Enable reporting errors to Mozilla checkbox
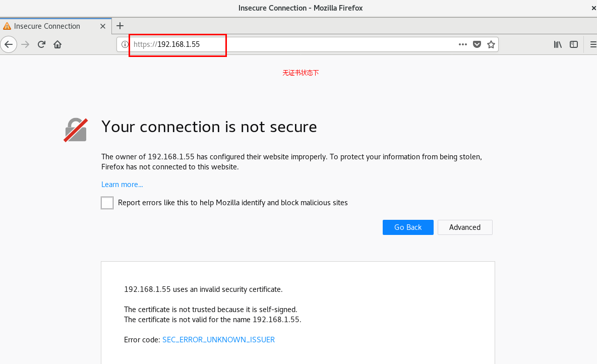Viewport: 597px width, 364px height. click(x=107, y=203)
